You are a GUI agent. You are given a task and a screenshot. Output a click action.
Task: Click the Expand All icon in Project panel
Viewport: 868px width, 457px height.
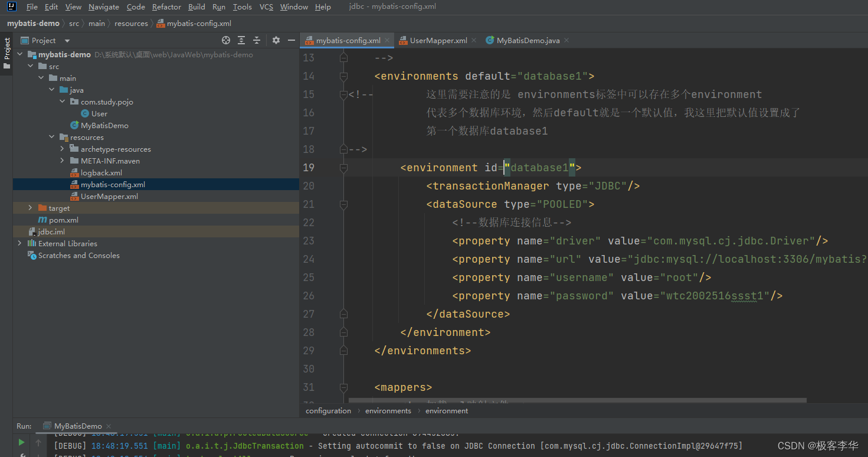pos(241,40)
